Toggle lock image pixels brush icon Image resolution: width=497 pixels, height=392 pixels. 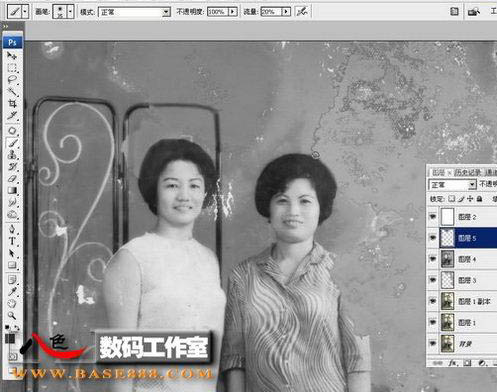click(x=461, y=199)
